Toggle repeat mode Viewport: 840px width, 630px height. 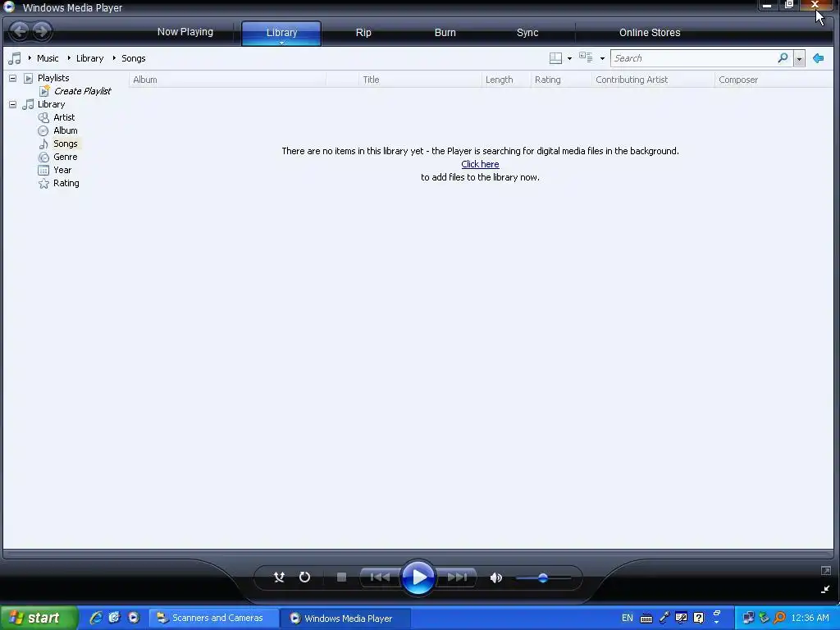click(x=304, y=577)
